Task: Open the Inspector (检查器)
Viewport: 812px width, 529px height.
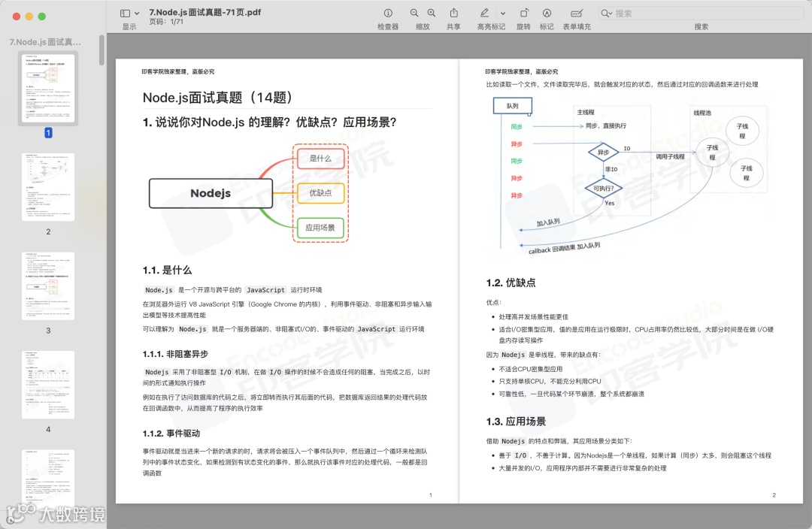Action: coord(388,13)
